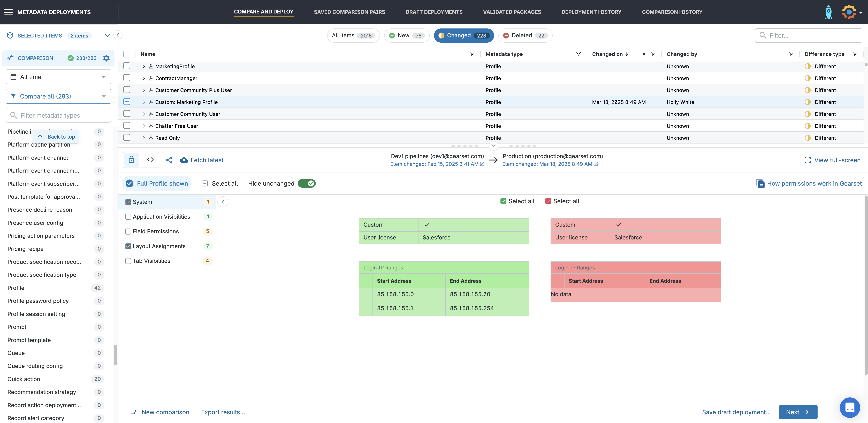The width and height of the screenshot is (868, 423).
Task: Toggle the Hide unchanged switch
Action: tap(307, 183)
